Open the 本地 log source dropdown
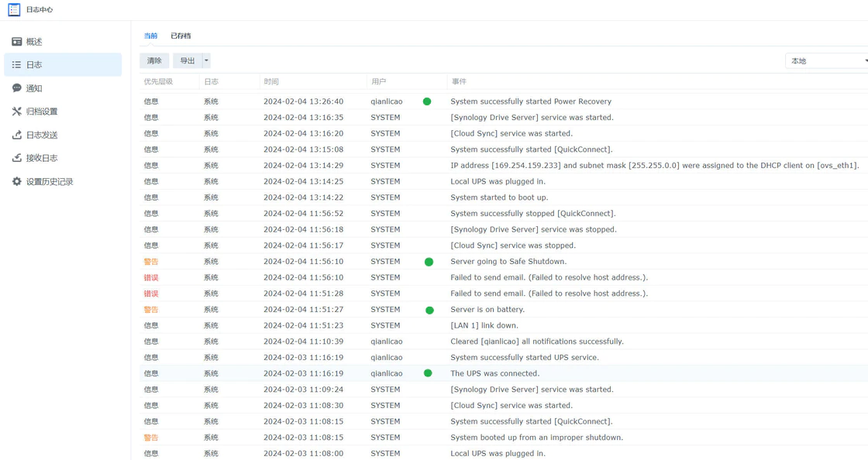Image resolution: width=868 pixels, height=460 pixels. pos(827,60)
